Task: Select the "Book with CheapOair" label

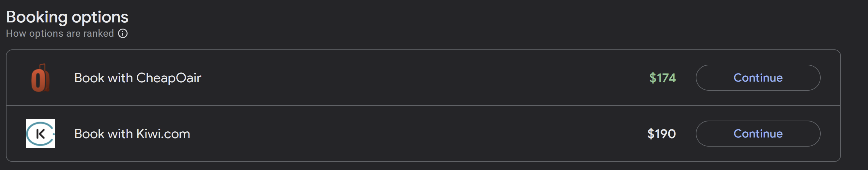Action: (137, 78)
